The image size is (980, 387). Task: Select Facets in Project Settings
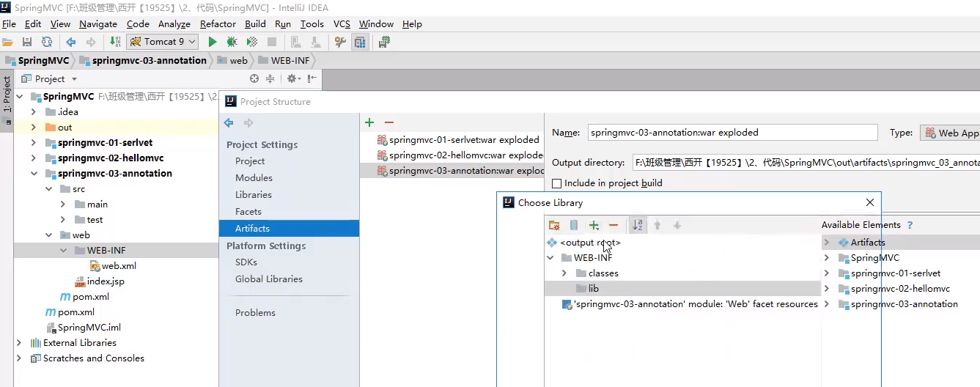click(x=248, y=212)
